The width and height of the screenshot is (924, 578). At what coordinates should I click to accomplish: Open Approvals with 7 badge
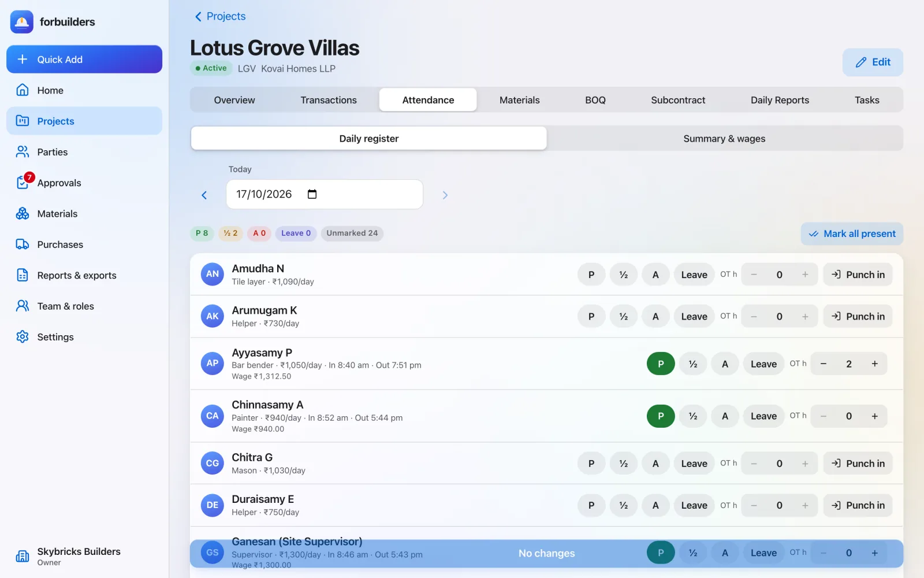tap(84, 183)
